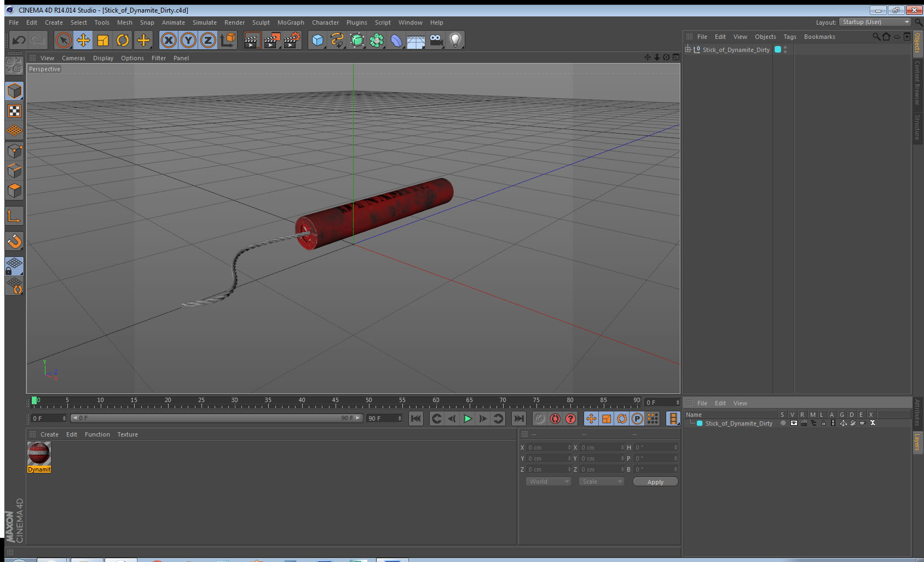Enable the Axis tool in the left palette
Viewport: 924px width, 562px height.
[14, 216]
